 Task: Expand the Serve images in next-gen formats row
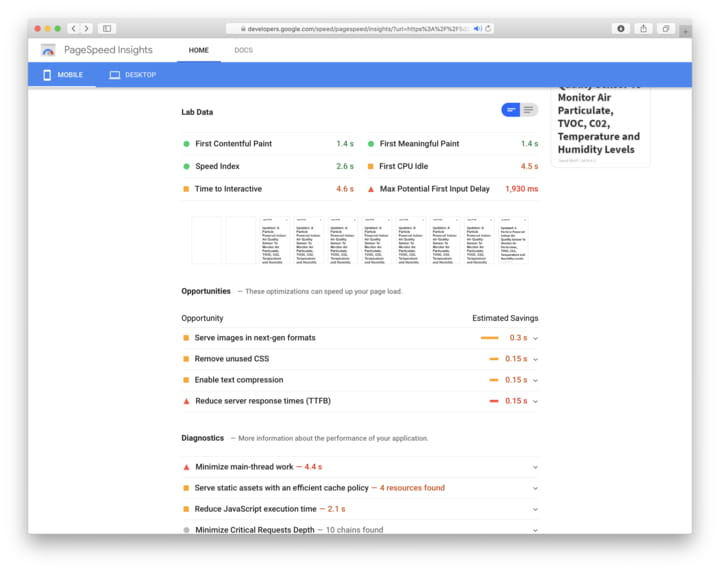535,338
